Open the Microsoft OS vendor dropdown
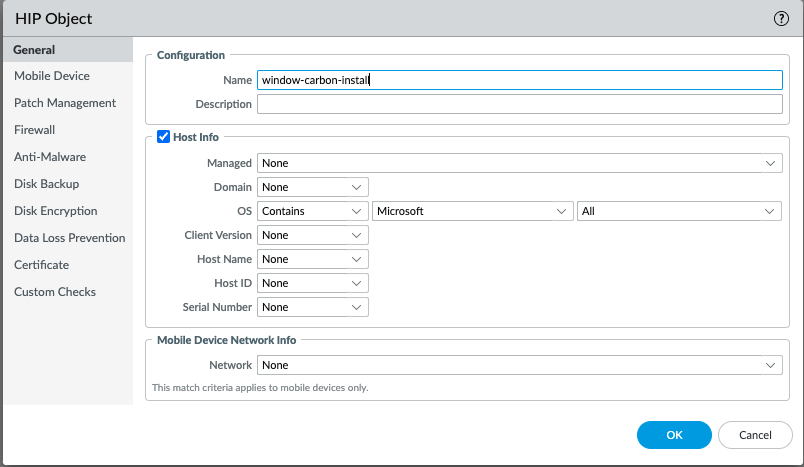Screen dimensions: 804x467 tap(472, 211)
